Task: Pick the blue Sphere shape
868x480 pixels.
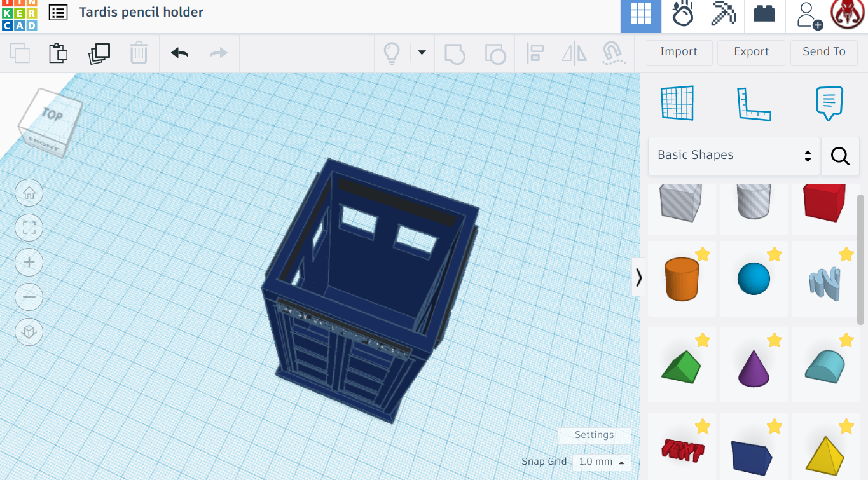Action: (x=754, y=279)
